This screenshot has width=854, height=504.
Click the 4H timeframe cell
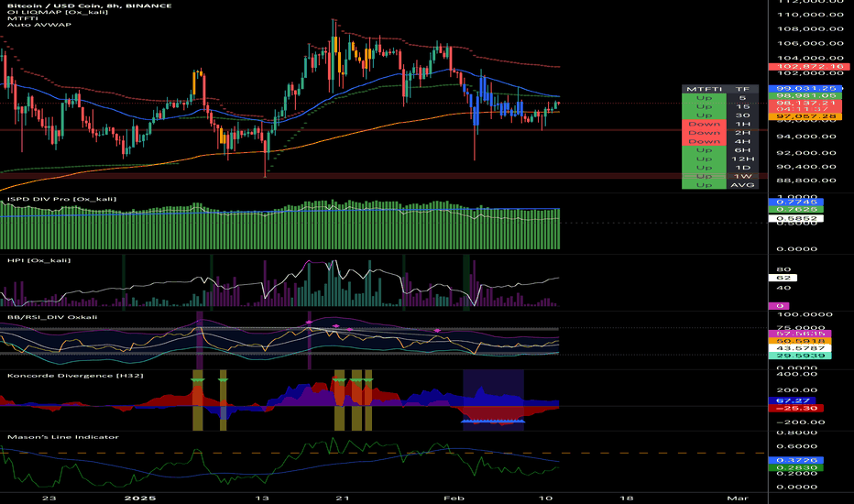pos(742,141)
